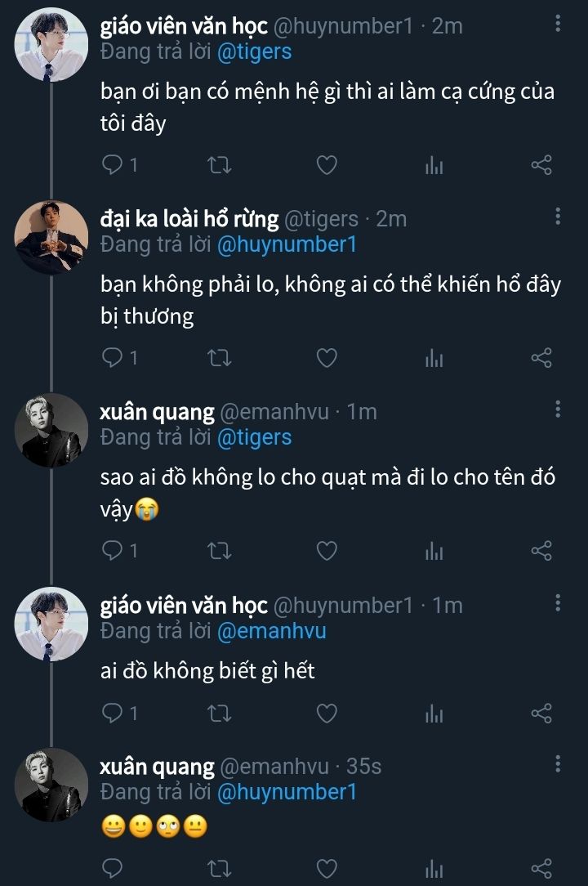
Task: View analytics for xuân quang's tweet about quạt
Action: coord(434,551)
